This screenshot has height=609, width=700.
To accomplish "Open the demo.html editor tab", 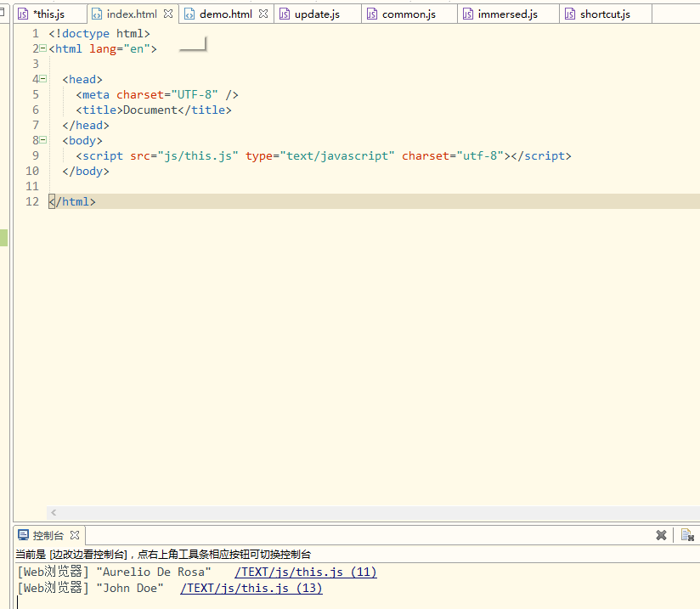I will tap(225, 14).
